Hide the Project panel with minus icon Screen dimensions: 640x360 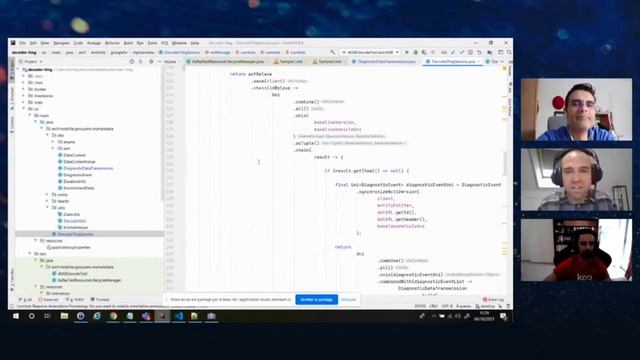click(160, 62)
